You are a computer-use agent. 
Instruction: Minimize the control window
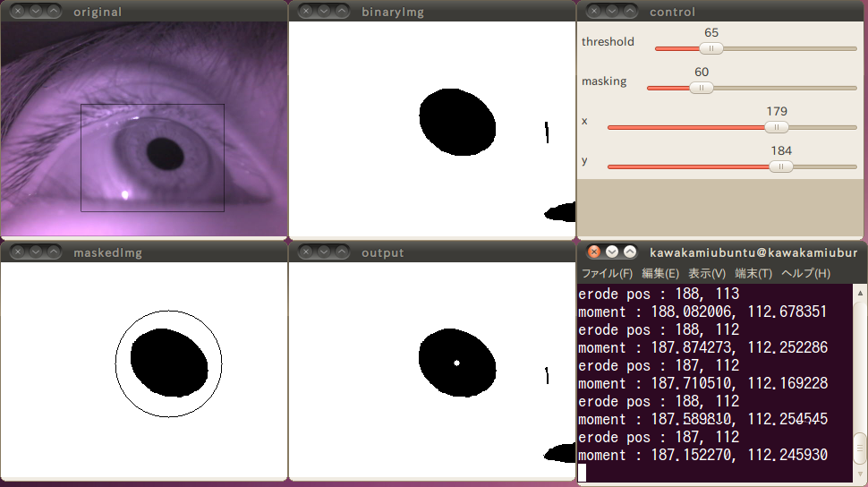pos(612,12)
